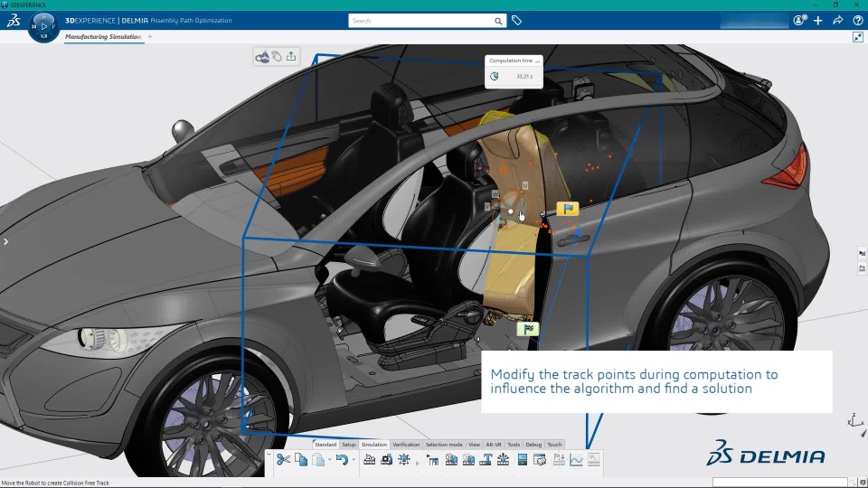Click the hand manipulation icon
The width and height of the screenshot is (868, 488).
tap(277, 56)
